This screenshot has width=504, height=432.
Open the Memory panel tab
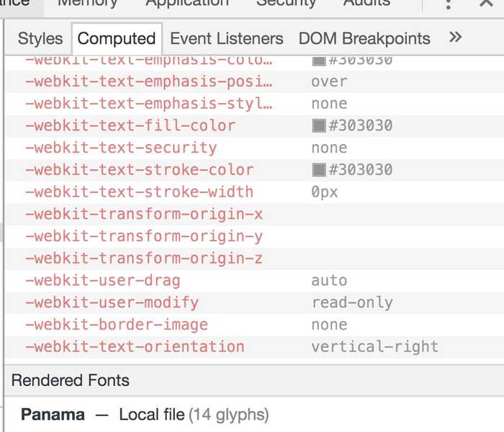pyautogui.click(x=87, y=3)
